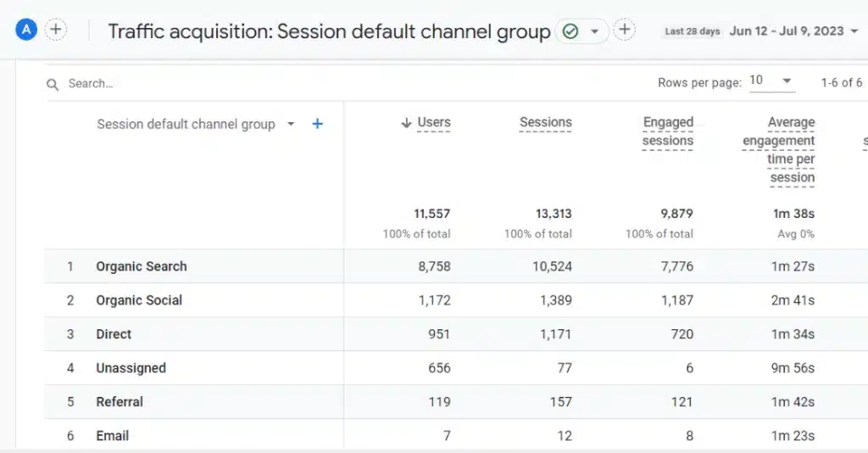Click the Unassigned channel row
868x453 pixels.
click(131, 368)
